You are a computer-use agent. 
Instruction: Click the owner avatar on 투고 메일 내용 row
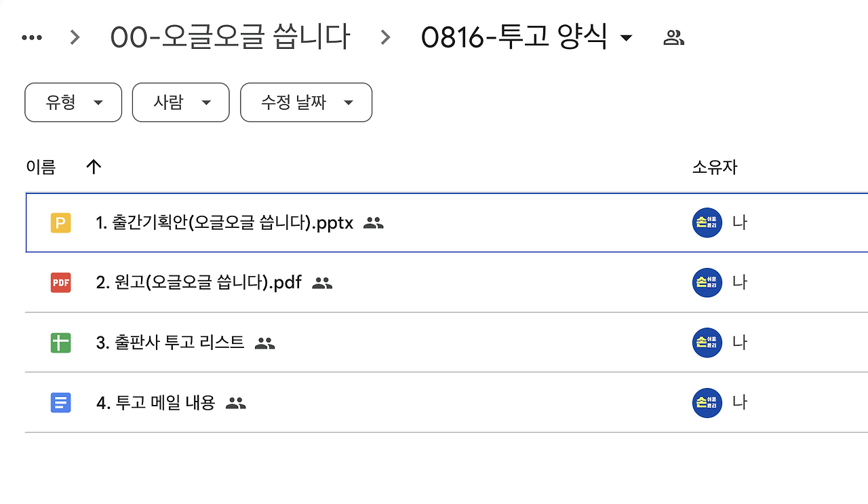pyautogui.click(x=707, y=403)
